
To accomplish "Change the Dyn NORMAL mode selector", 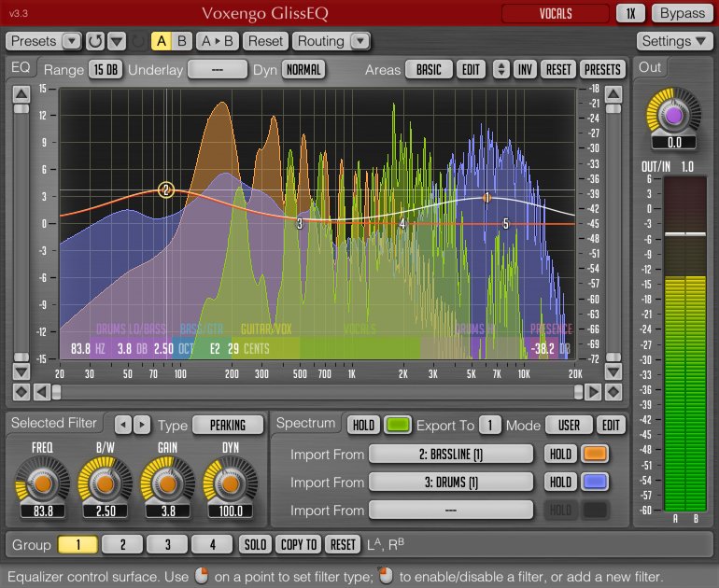I will (303, 70).
